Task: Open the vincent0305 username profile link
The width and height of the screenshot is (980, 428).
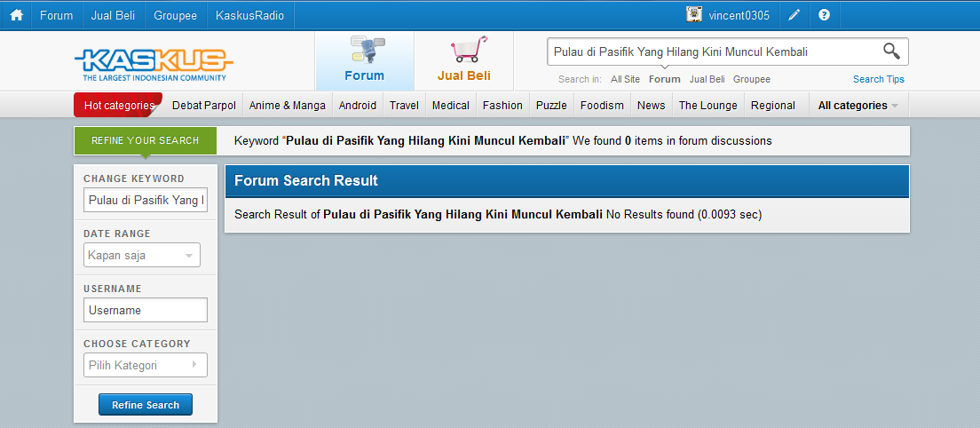Action: click(739, 16)
